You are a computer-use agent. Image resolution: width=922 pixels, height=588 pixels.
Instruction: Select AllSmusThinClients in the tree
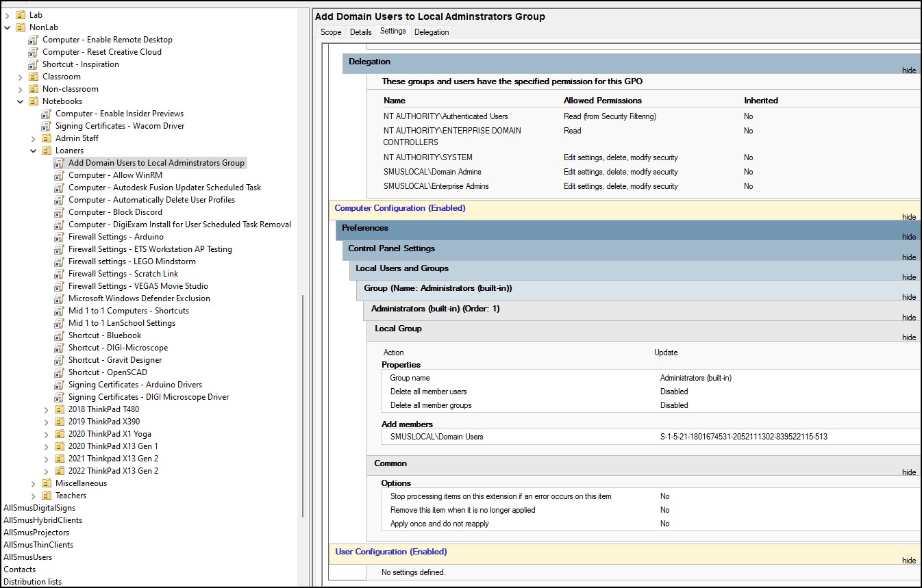click(x=38, y=545)
